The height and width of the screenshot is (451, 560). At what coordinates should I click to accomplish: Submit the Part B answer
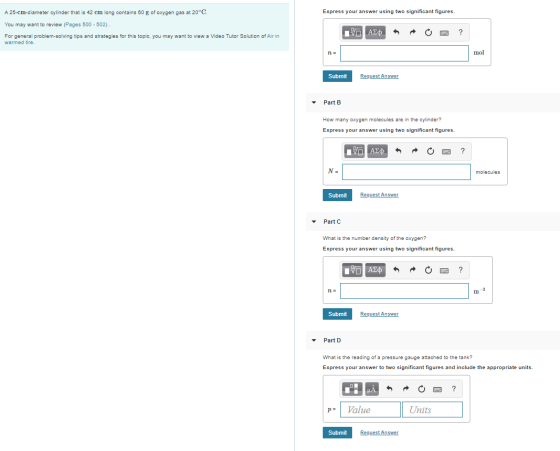click(337, 195)
